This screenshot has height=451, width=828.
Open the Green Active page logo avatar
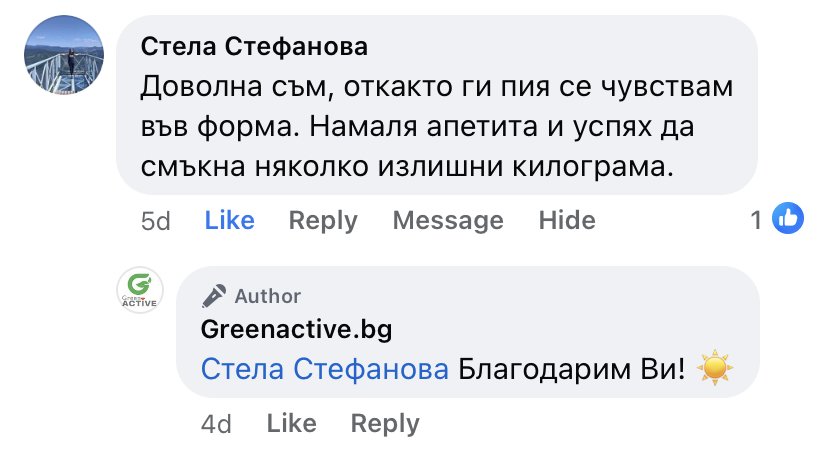point(140,290)
